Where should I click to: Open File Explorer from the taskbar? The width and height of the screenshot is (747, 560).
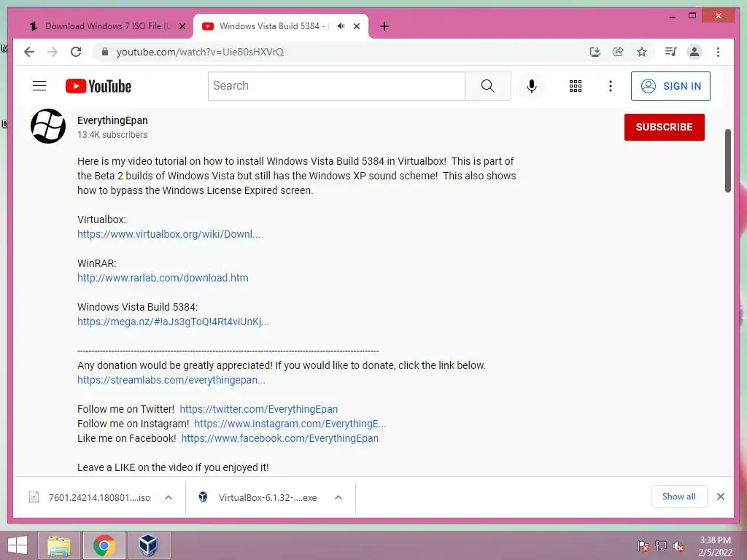click(59, 545)
